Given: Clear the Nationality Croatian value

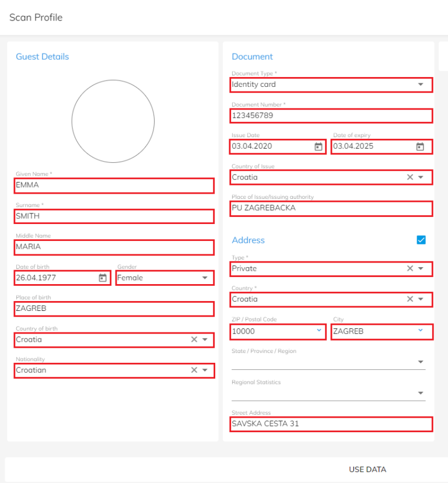Looking at the screenshot, I should pos(194,370).
